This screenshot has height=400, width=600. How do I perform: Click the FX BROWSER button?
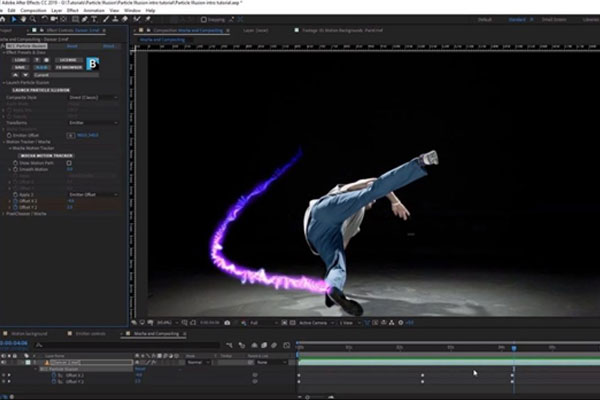pyautogui.click(x=68, y=67)
